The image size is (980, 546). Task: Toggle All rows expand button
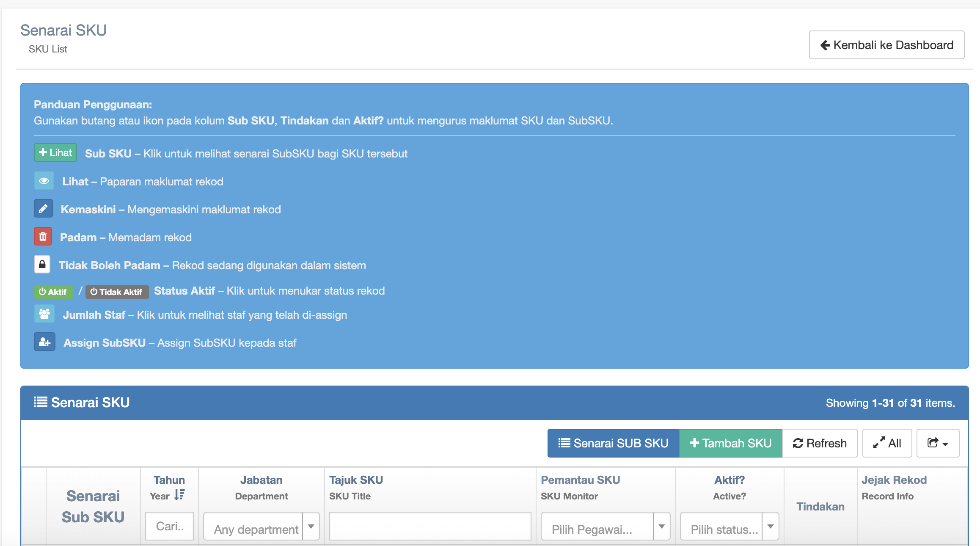(887, 443)
